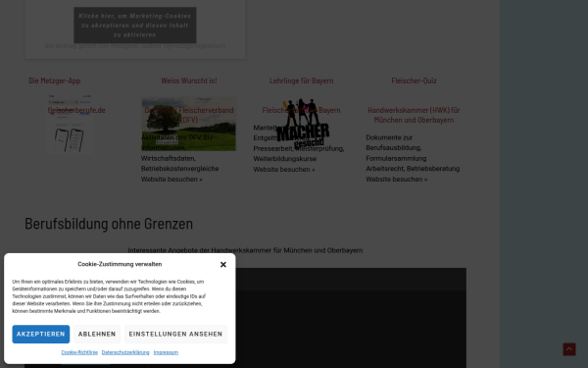
Task: Click the Cookie-Zustimmung verwalten dialog title
Action: [120, 264]
